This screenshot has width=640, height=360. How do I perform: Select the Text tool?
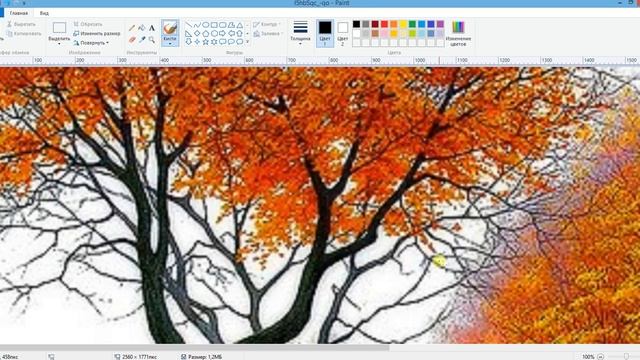[151, 28]
